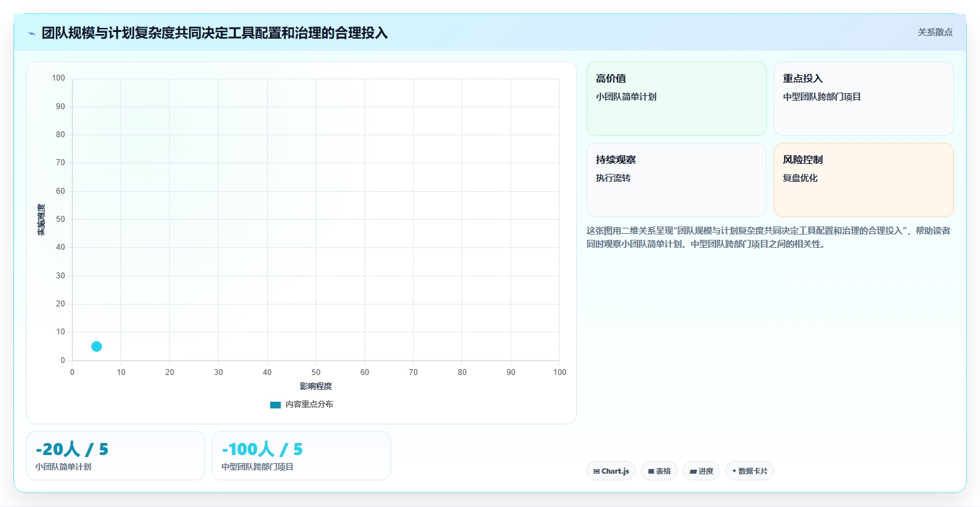Toggle the 内容重点分布 legend color box
Viewport: 980px width, 507px height.
[x=275, y=404]
